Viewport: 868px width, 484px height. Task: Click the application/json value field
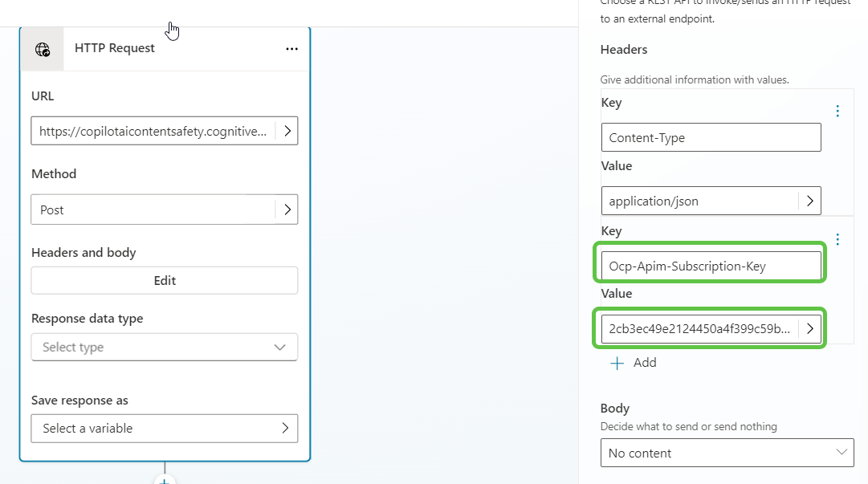coord(699,201)
